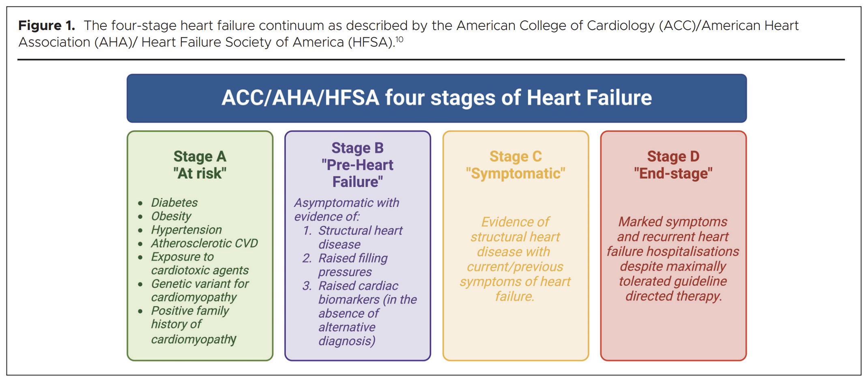Click the Stage C description paragraph
Image resolution: width=868 pixels, height=381 pixels.
pyautogui.click(x=515, y=259)
